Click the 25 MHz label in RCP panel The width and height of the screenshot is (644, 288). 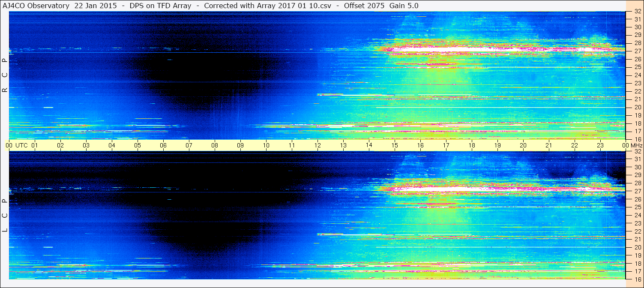click(x=638, y=67)
